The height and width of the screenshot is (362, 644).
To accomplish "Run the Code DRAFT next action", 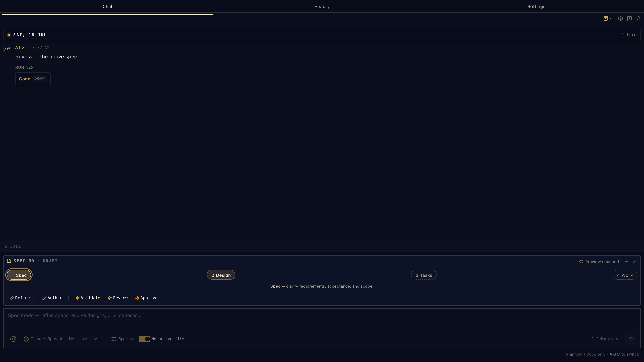I will pyautogui.click(x=33, y=79).
